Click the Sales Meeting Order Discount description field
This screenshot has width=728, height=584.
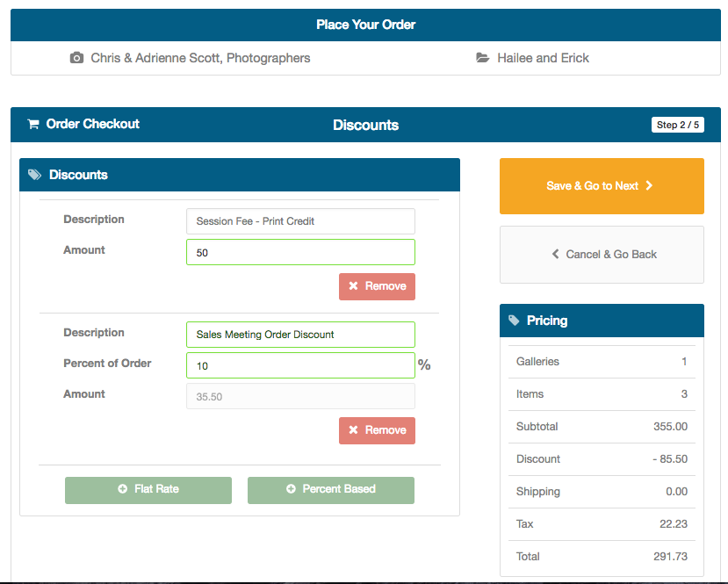tap(301, 335)
